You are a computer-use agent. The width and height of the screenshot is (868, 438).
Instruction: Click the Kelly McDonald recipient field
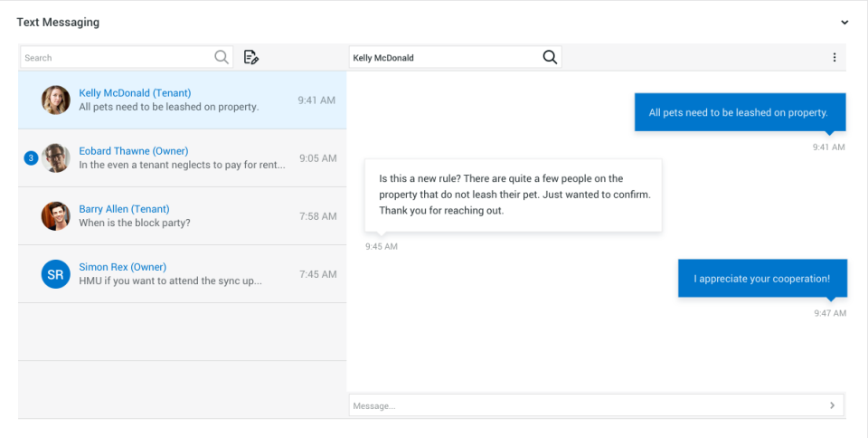[x=443, y=58]
